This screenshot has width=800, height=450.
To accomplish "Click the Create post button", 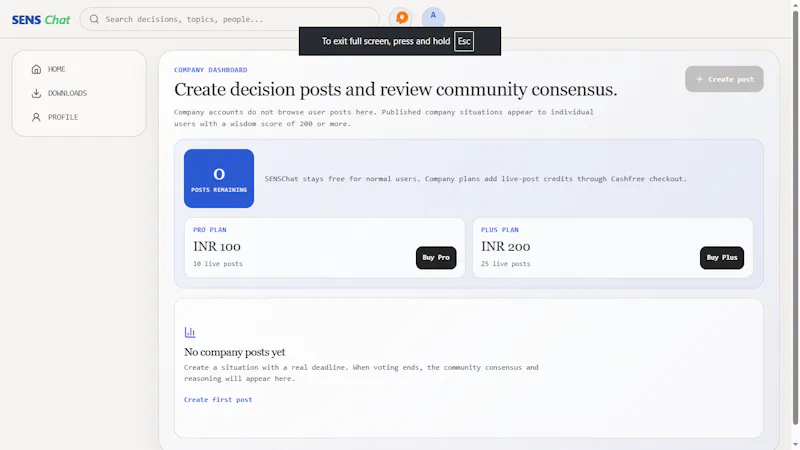I will [724, 79].
